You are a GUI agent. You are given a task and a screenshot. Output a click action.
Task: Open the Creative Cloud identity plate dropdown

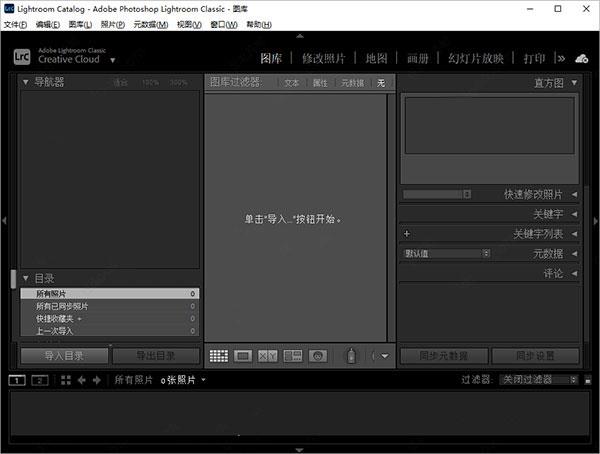(112, 60)
